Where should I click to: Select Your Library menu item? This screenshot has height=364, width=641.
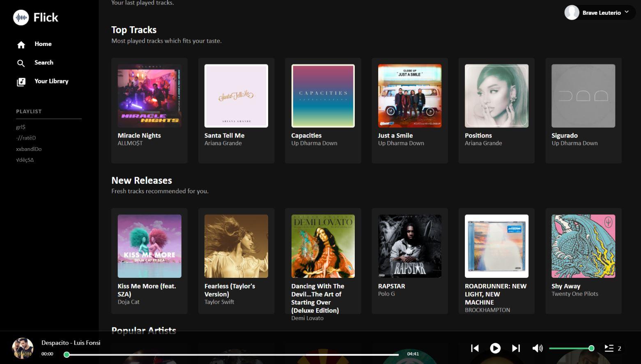51,81
